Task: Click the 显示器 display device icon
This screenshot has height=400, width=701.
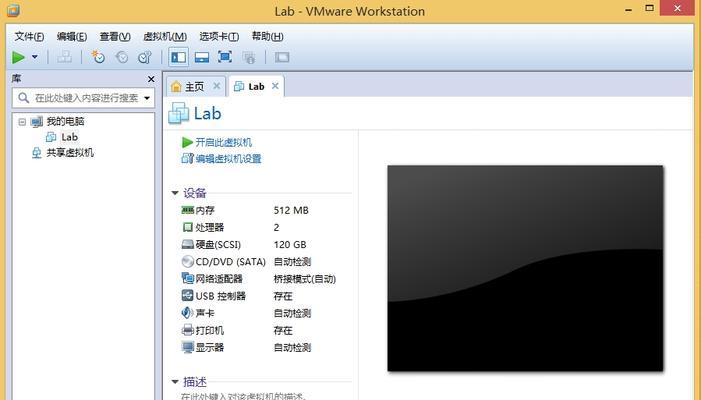Action: (x=188, y=347)
